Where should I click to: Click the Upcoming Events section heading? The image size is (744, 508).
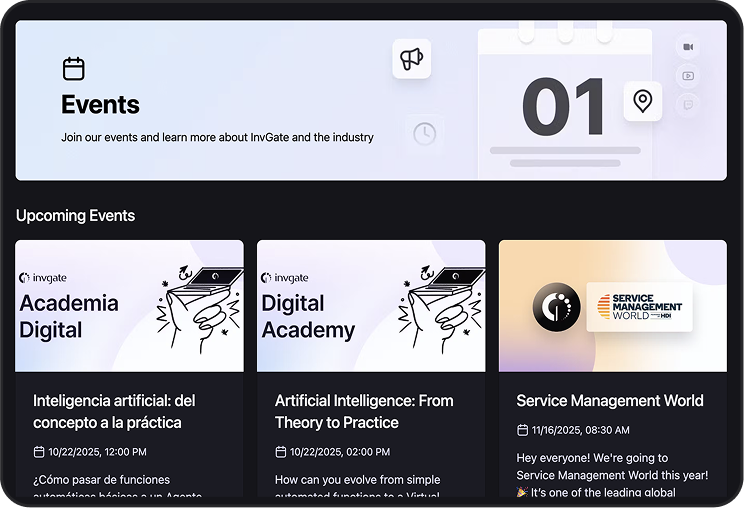pos(75,215)
